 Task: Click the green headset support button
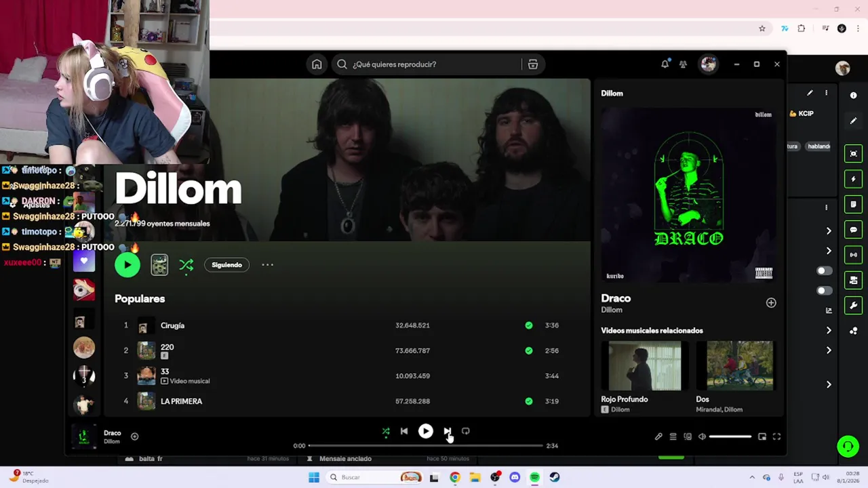click(848, 446)
